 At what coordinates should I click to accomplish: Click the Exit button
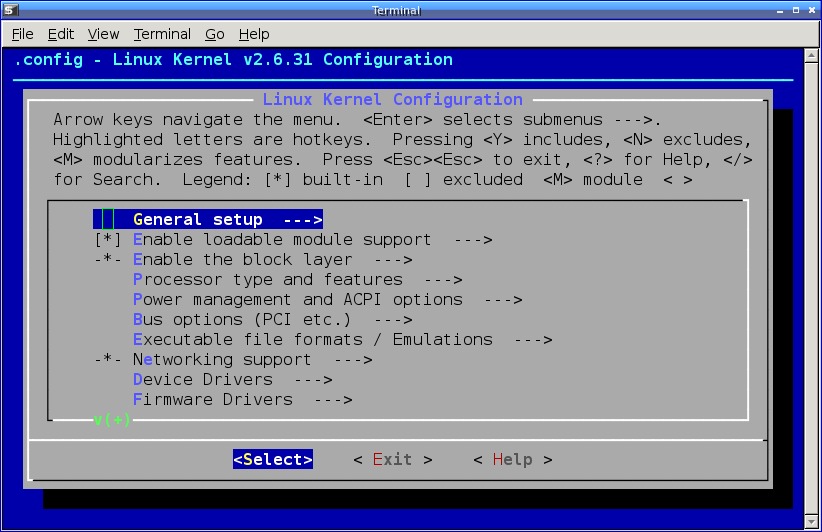click(393, 460)
